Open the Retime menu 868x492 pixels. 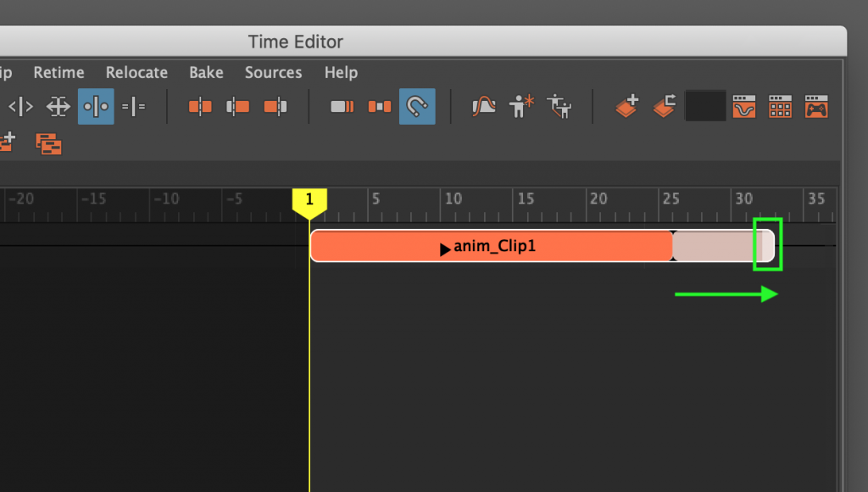point(58,73)
